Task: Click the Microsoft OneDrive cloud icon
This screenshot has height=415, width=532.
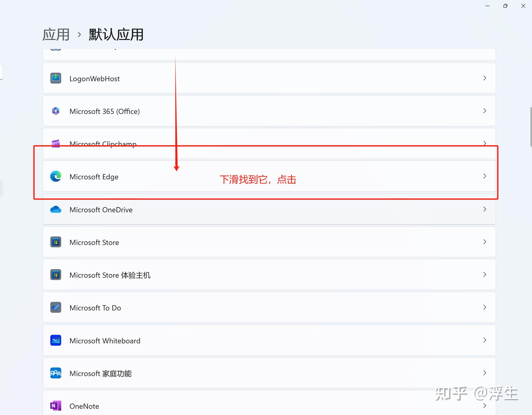Action: [56, 209]
